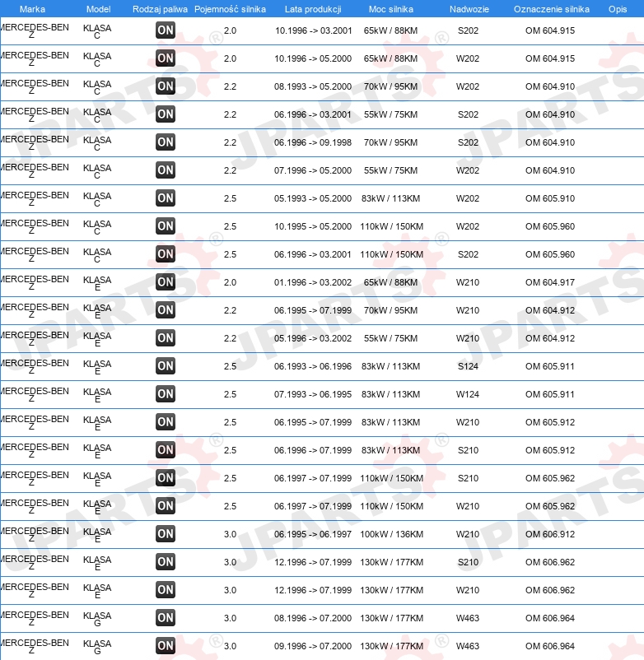Screen dimensions: 644x660
Task: Click ON icon in S210 OM 606.962 row
Action: (165, 562)
